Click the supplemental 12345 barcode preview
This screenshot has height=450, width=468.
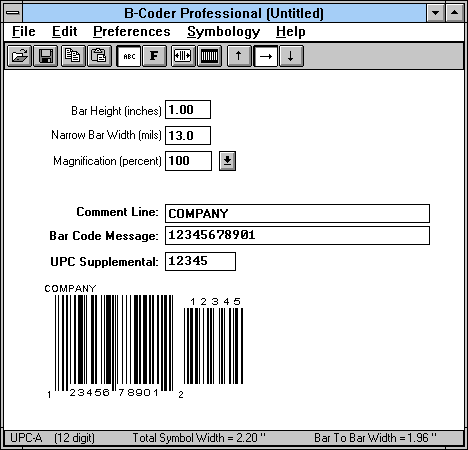coord(213,346)
